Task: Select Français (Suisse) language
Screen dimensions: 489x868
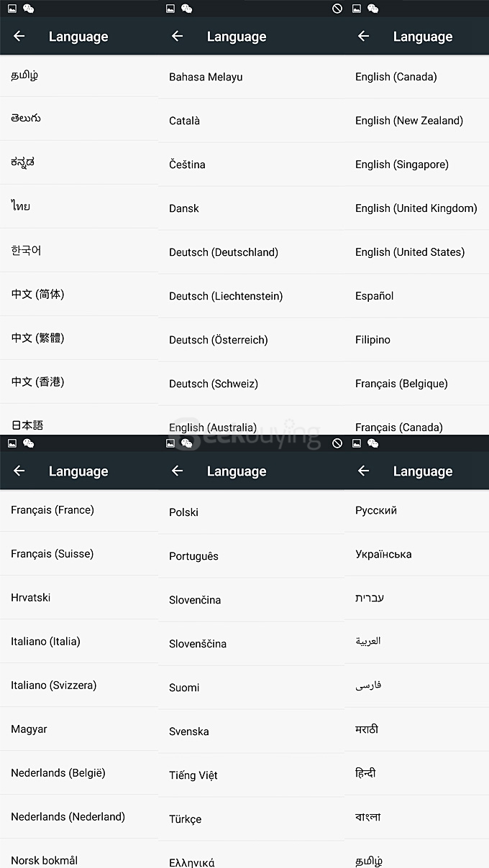Action: point(52,554)
